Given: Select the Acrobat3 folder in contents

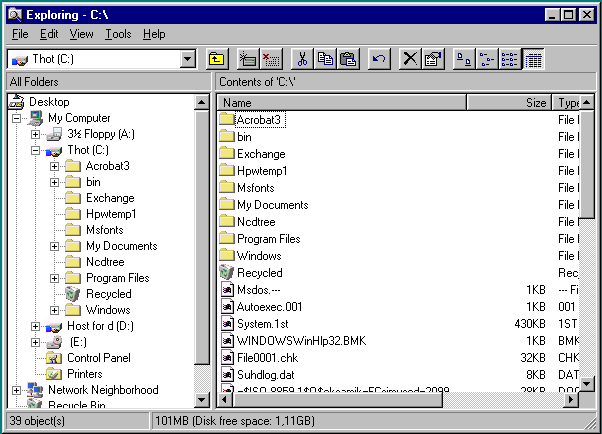Looking at the screenshot, I should (260, 120).
